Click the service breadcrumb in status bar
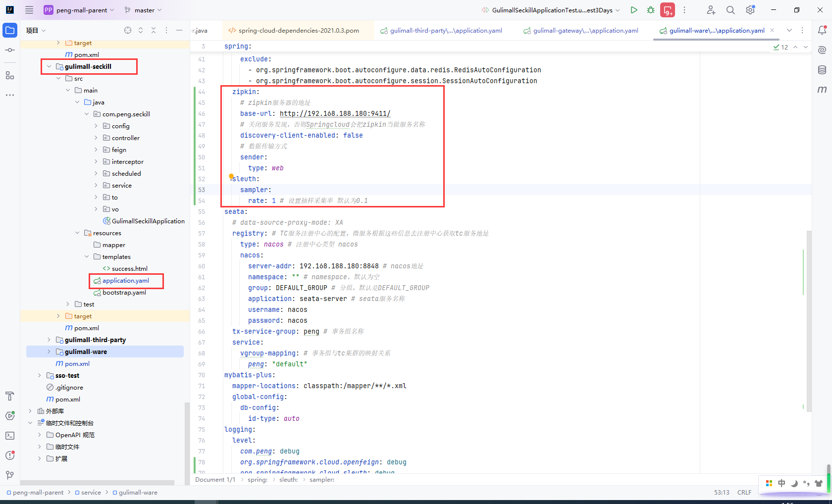Viewport: 832px width, 504px height. coord(88,492)
